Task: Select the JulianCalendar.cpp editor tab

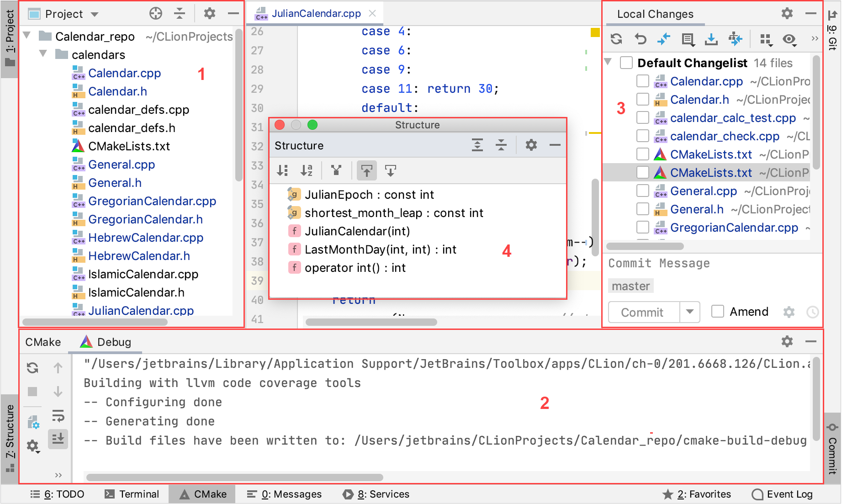Action: pos(315,13)
